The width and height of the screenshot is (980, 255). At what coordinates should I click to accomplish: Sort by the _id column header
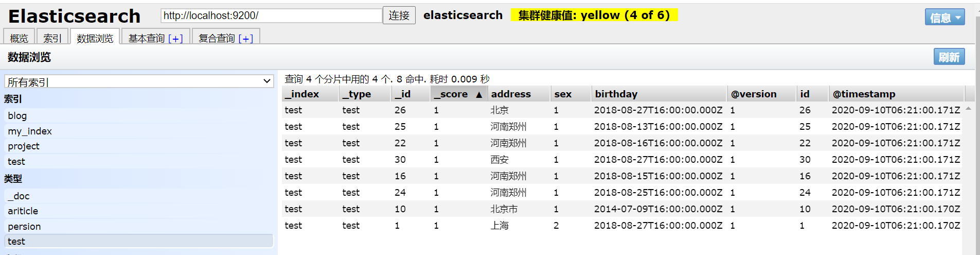pyautogui.click(x=411, y=94)
